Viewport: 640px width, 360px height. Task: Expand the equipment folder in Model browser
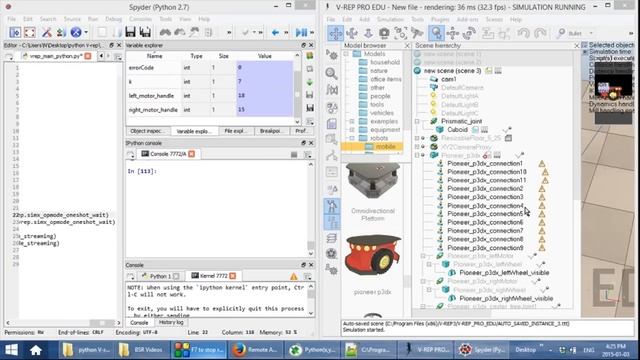point(352,130)
